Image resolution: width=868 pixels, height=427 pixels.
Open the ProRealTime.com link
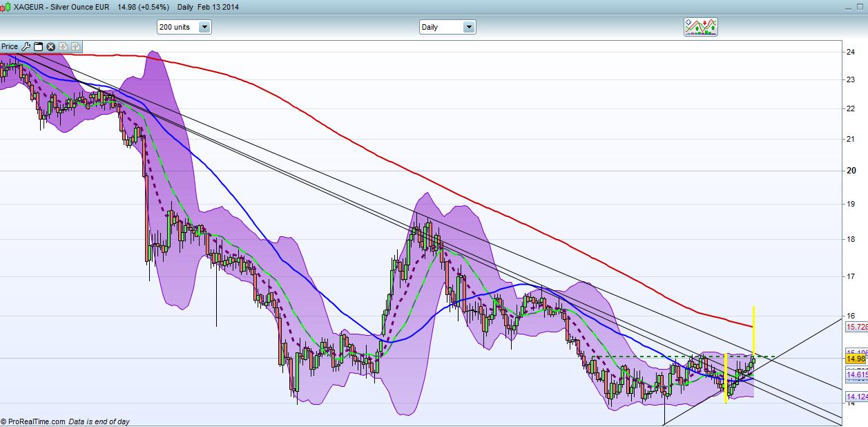click(x=37, y=421)
